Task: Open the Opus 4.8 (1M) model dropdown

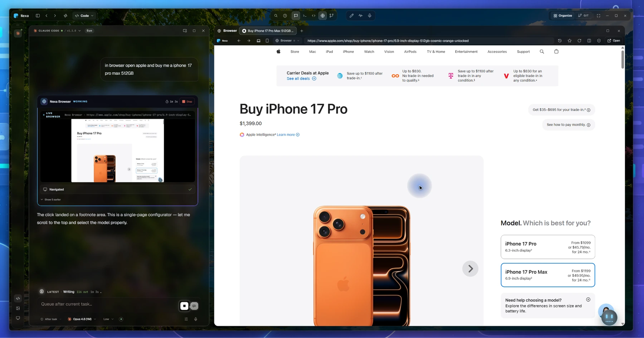Action: [82, 319]
